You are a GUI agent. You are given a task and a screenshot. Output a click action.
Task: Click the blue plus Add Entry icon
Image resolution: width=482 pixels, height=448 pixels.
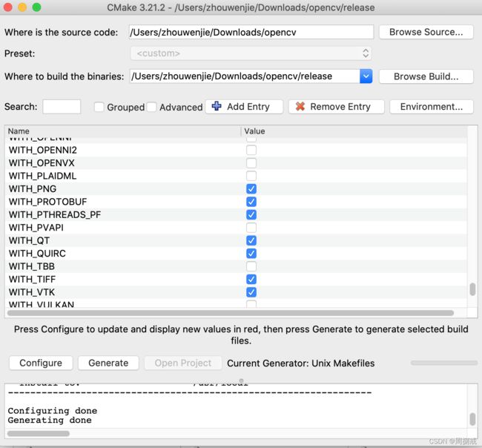point(217,106)
